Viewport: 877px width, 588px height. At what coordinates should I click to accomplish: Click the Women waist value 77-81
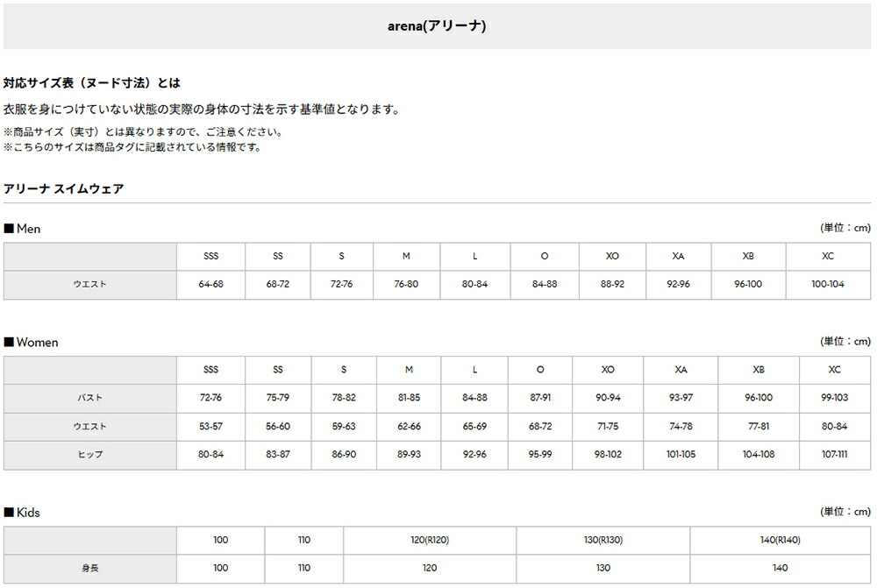pos(759,427)
